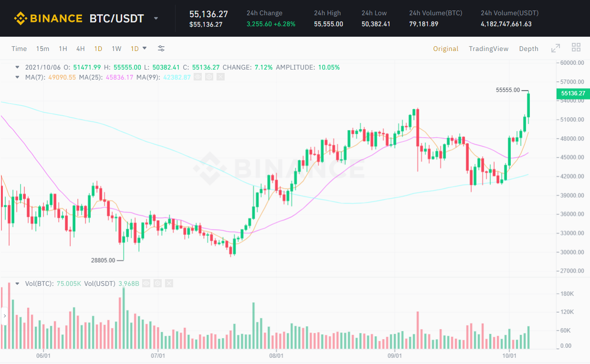
Task: Switch to the TradingView chart
Action: tap(488, 49)
